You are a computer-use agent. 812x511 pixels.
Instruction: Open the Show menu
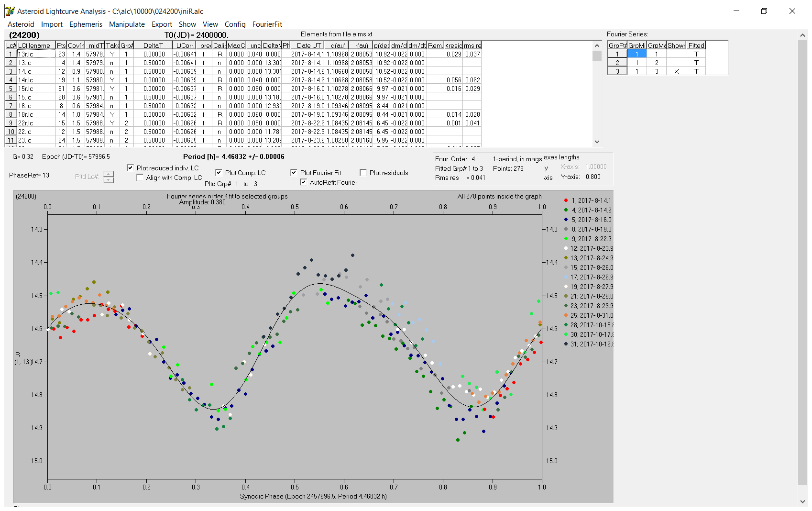[x=187, y=24]
